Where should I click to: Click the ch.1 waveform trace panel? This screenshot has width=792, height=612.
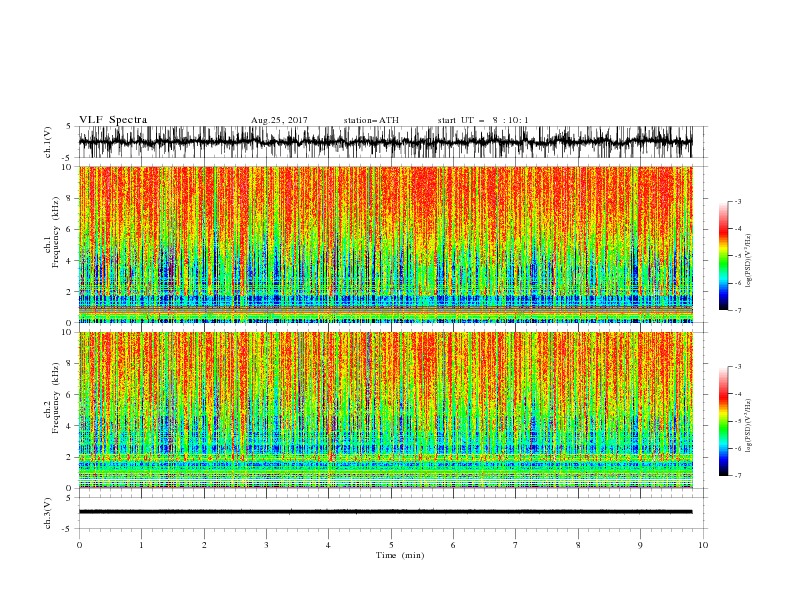click(x=392, y=142)
